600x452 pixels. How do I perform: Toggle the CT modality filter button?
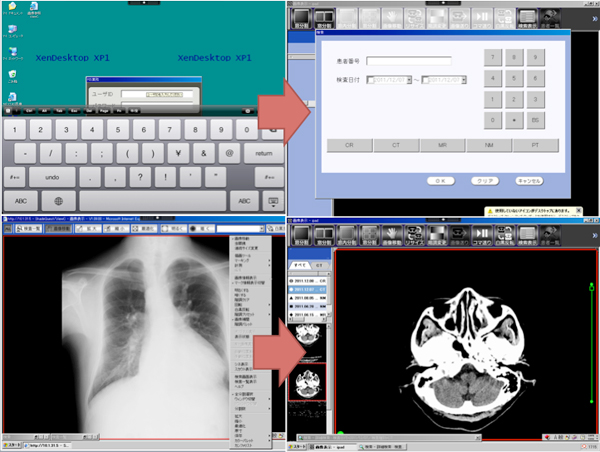[x=397, y=145]
